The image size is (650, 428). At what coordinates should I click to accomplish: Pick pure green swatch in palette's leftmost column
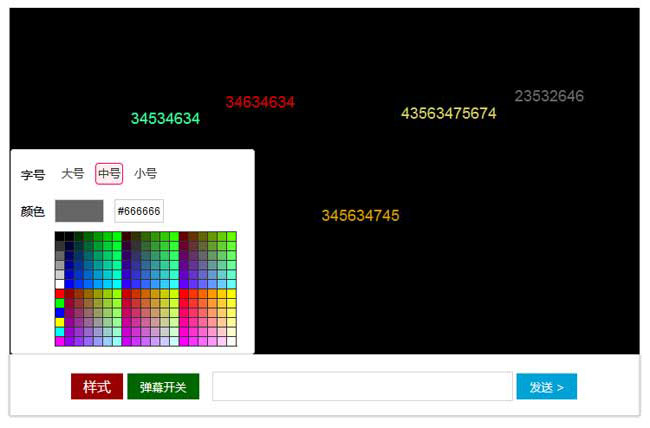coord(60,303)
